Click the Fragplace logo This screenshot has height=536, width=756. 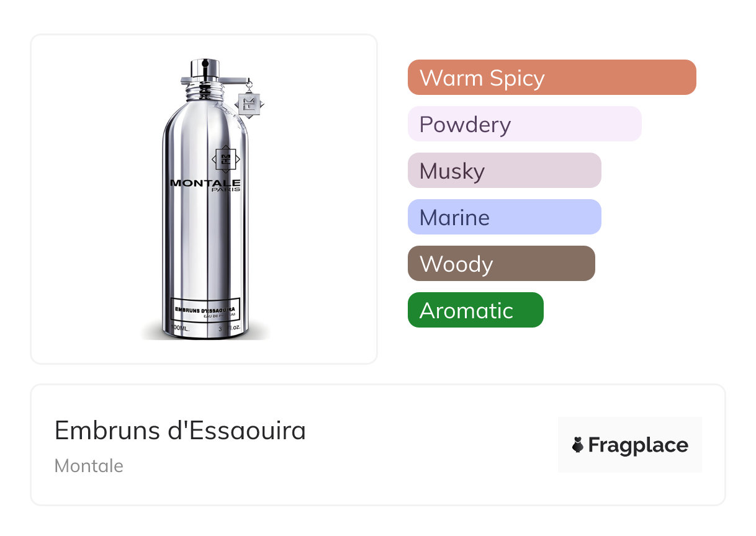click(630, 445)
